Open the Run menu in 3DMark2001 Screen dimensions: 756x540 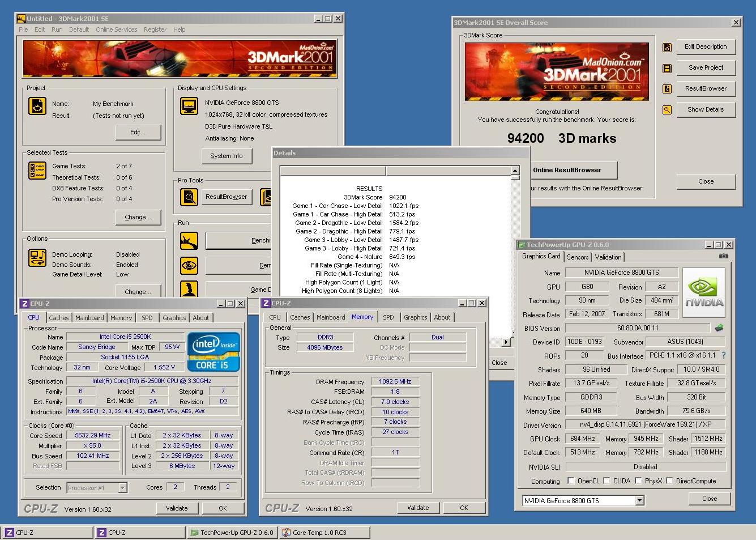coord(57,29)
